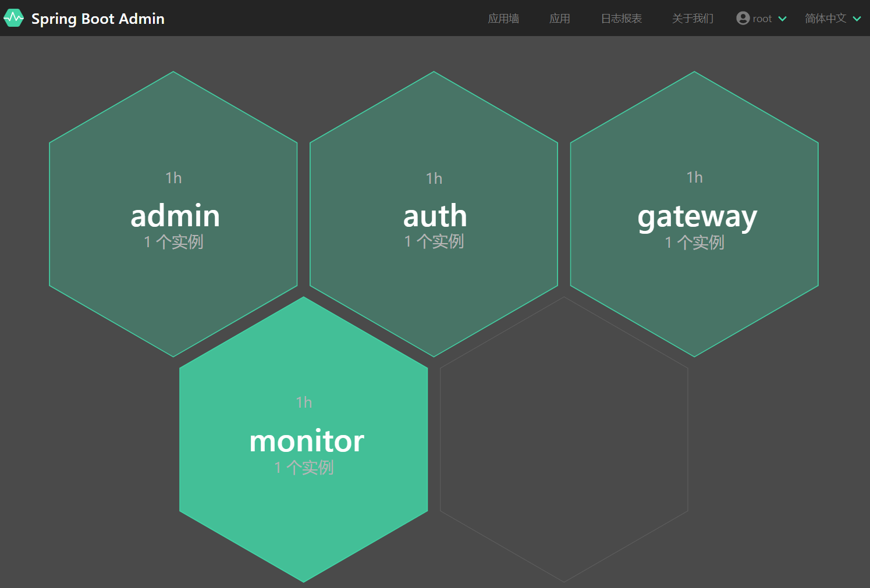Open the admin application hexagon

173,215
